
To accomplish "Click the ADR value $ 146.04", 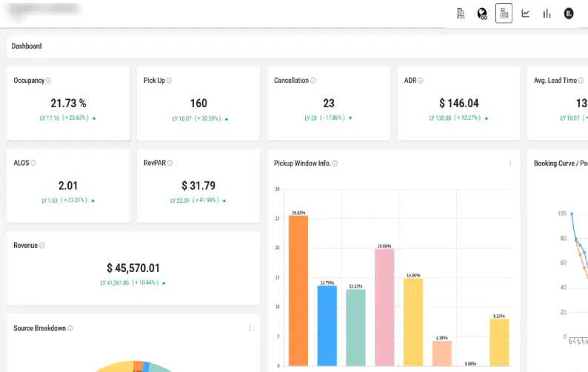I will pos(459,104).
